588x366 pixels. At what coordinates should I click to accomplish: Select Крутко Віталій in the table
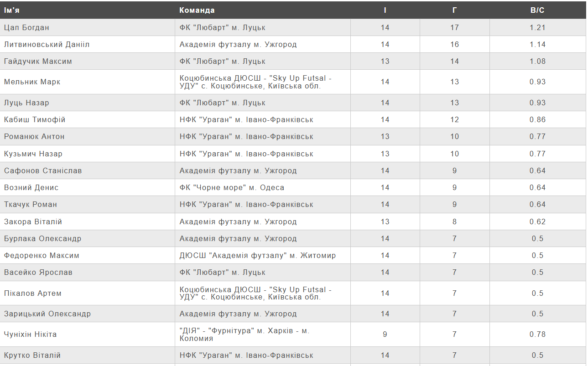32,355
